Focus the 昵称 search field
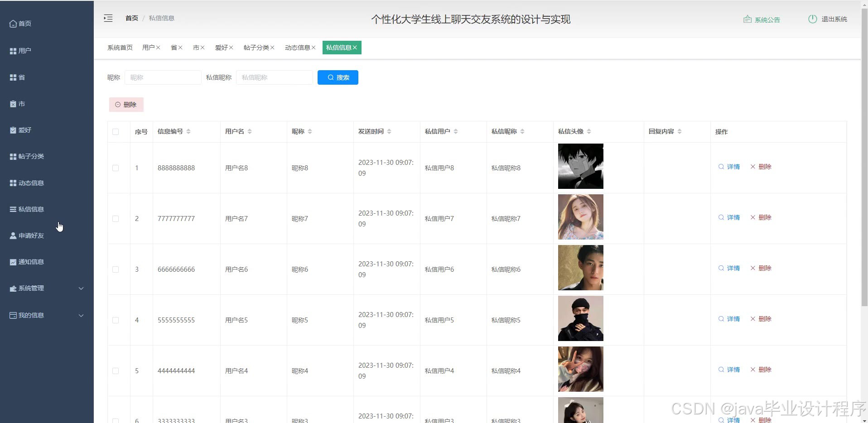The width and height of the screenshot is (868, 423). (163, 77)
